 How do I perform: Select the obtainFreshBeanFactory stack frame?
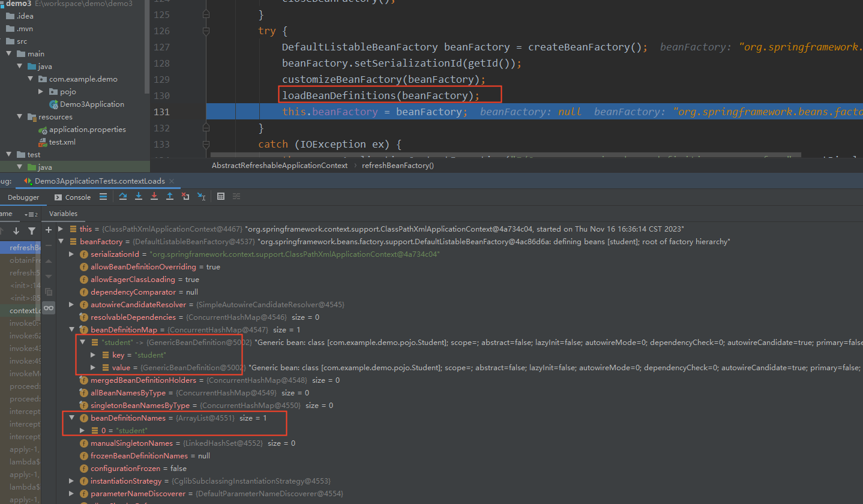click(x=21, y=260)
